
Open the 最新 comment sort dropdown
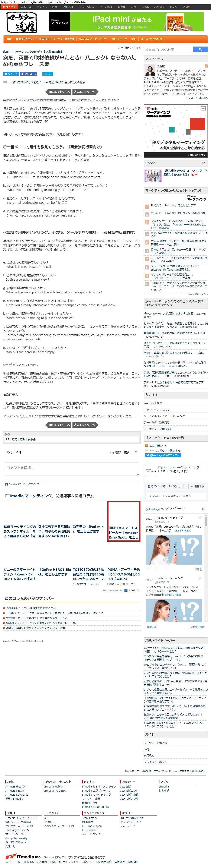point(131,452)
